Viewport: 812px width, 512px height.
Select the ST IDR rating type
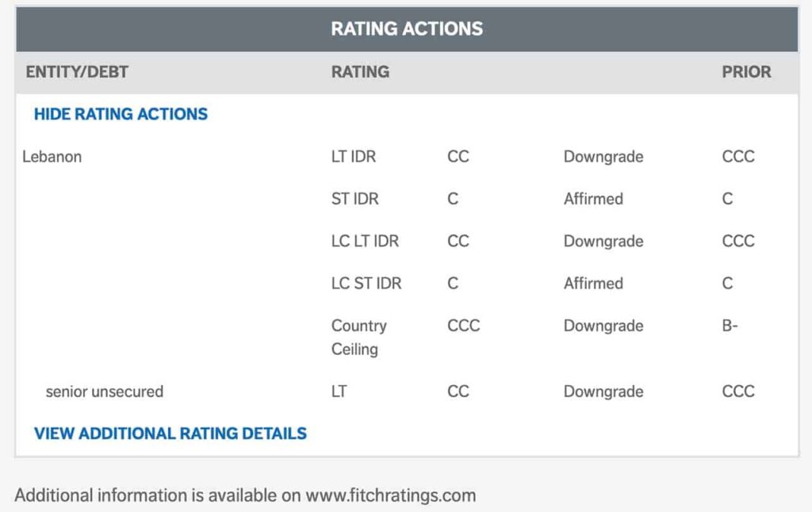pyautogui.click(x=354, y=199)
